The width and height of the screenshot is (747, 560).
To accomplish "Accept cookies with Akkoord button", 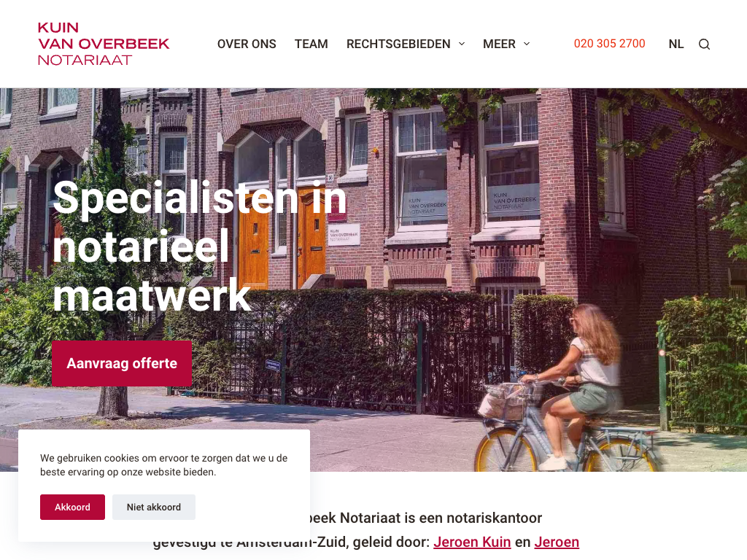I will pos(72,507).
